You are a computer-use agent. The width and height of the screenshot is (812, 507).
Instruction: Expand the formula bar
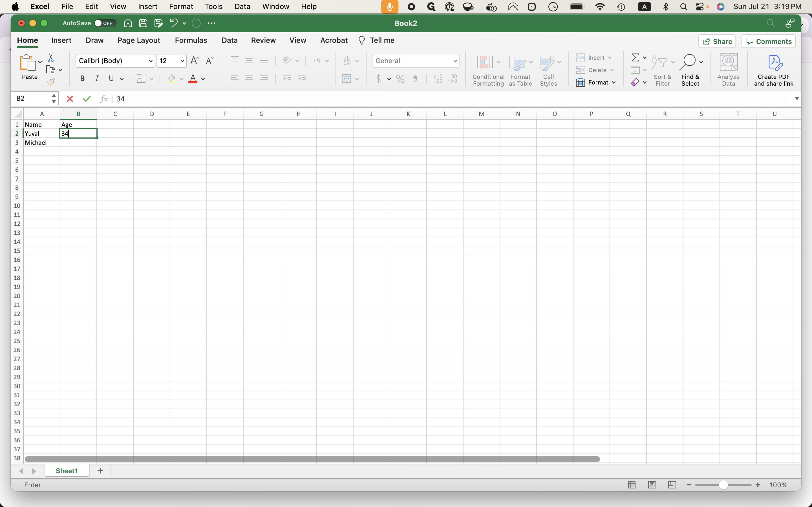coord(796,99)
